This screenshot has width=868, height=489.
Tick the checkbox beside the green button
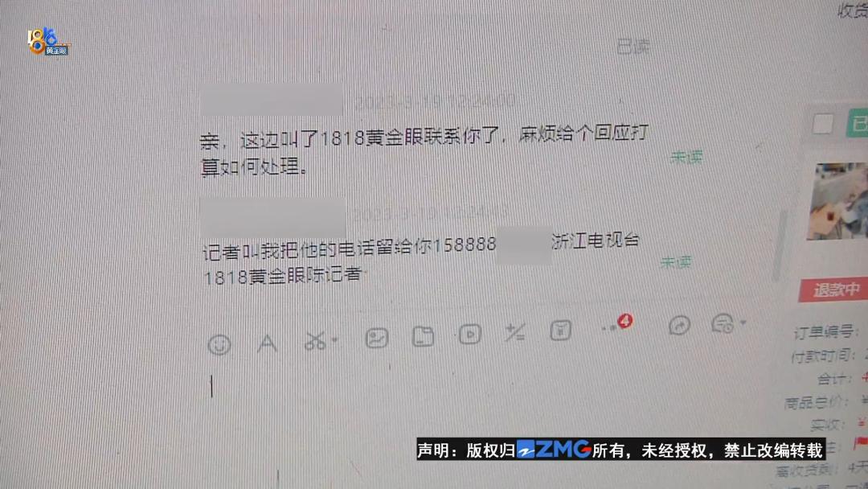[x=823, y=124]
